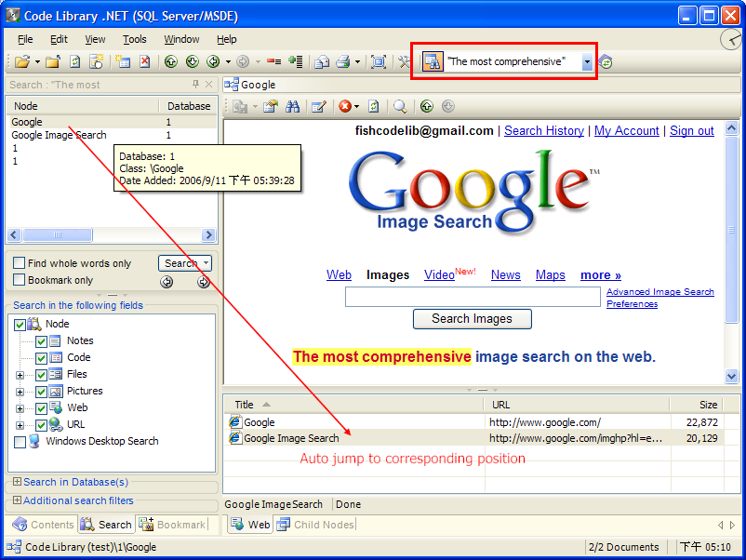Expand the Search in Database(s) section
746x560 pixels.
point(17,482)
